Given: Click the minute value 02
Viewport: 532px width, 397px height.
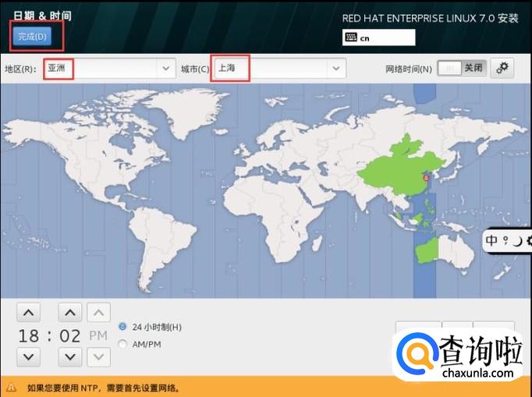Looking at the screenshot, I should [70, 335].
